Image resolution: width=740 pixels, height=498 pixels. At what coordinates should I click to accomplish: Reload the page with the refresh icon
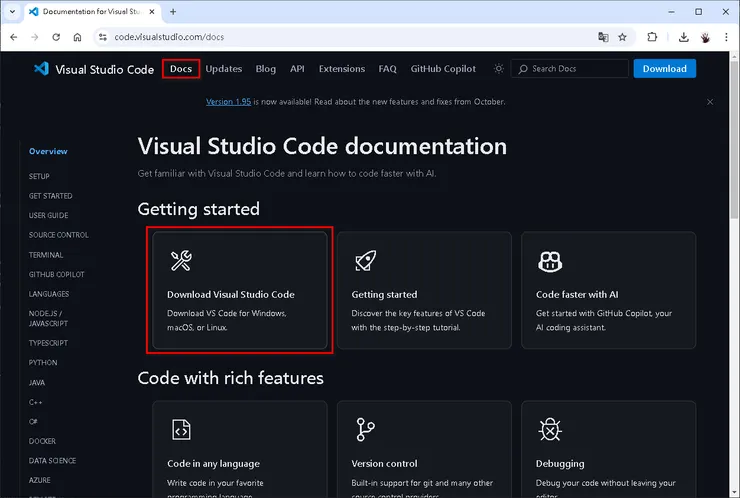coord(56,37)
